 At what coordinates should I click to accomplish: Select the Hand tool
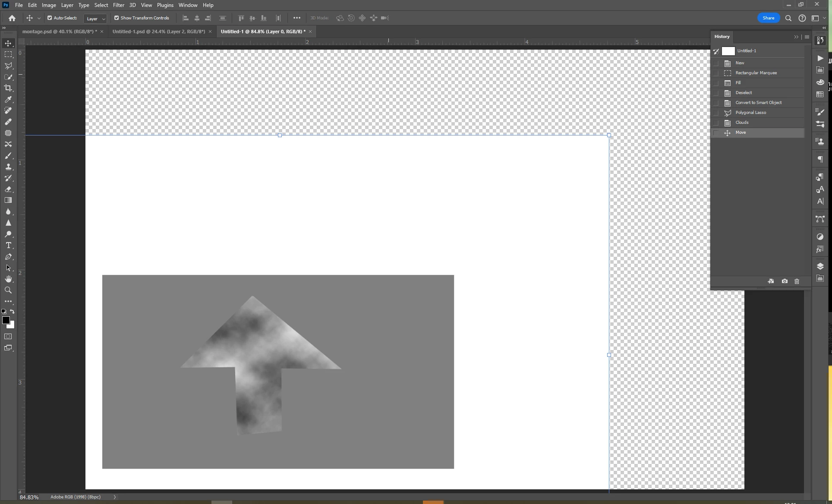point(8,279)
